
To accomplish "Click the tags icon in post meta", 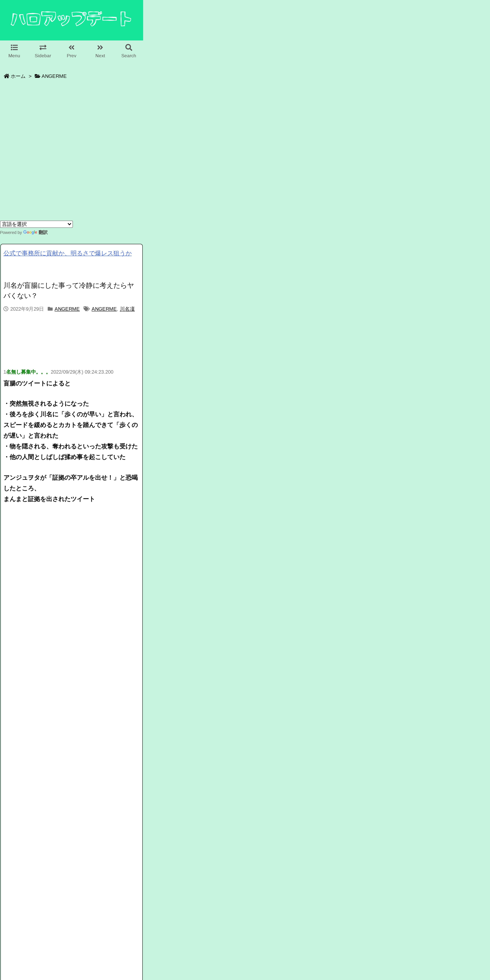I will pos(87,309).
